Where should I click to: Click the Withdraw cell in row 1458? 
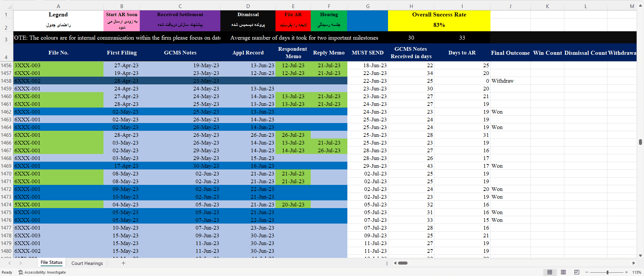510,81
